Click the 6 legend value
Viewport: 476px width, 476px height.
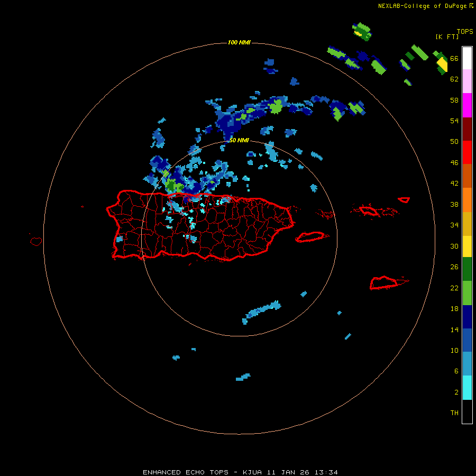456,371
